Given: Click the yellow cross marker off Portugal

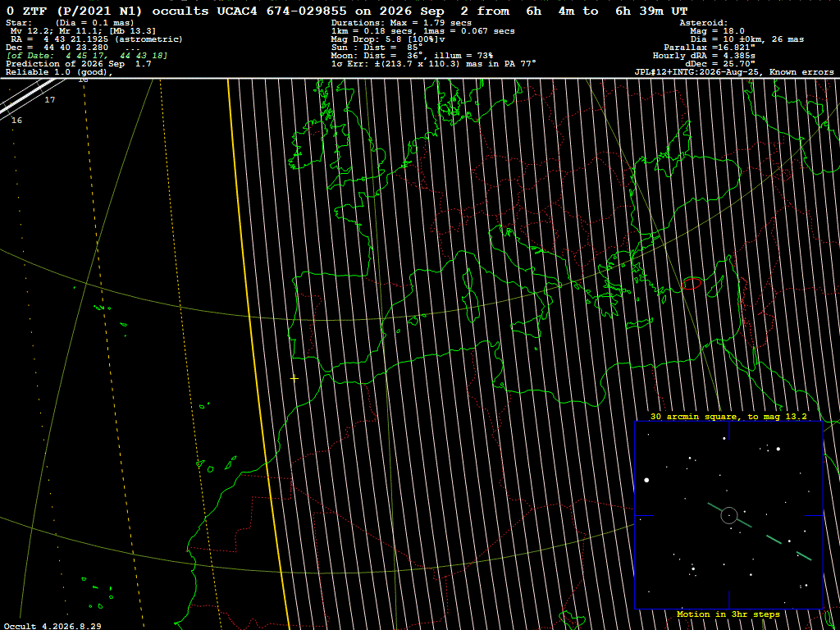Looking at the screenshot, I should point(294,378).
